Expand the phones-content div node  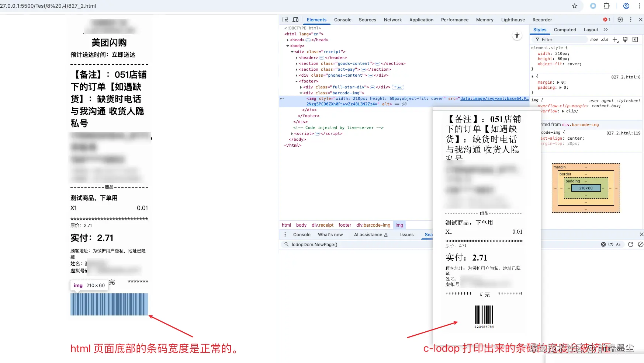[297, 76]
